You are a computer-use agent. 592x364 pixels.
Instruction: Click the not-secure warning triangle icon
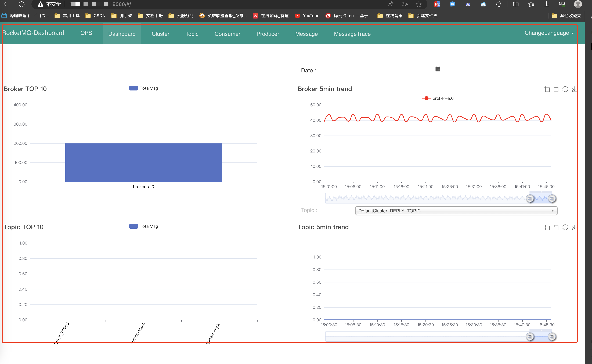(x=41, y=4)
